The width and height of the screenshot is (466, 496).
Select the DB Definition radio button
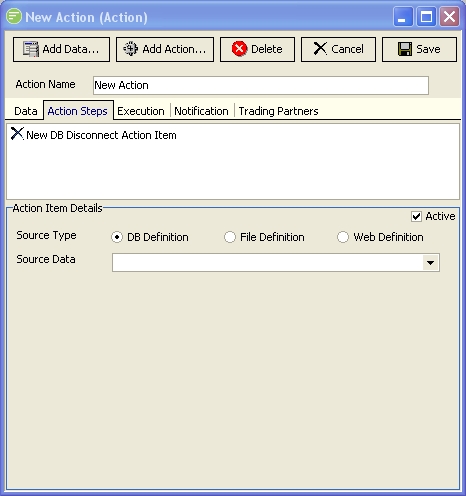[x=117, y=237]
